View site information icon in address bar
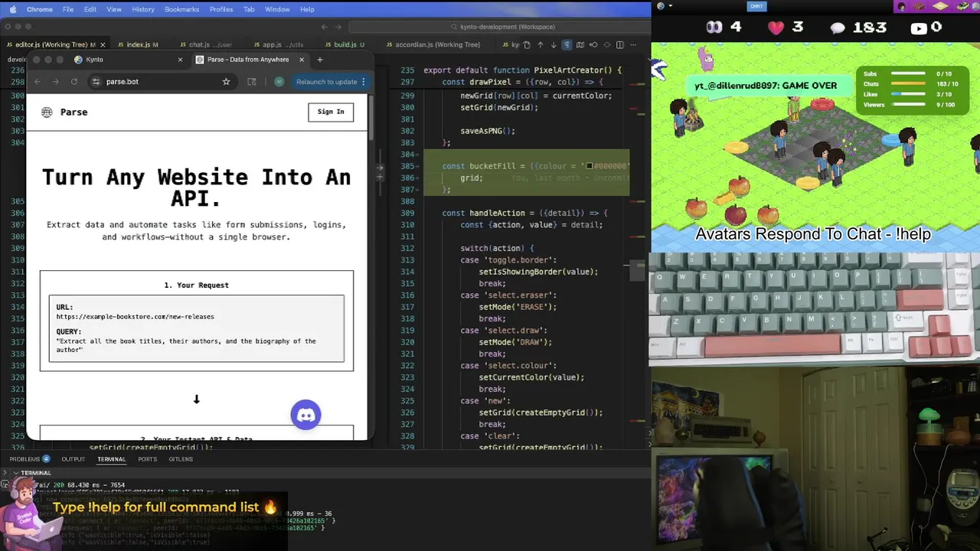Image resolution: width=980 pixels, height=551 pixels. click(96, 82)
